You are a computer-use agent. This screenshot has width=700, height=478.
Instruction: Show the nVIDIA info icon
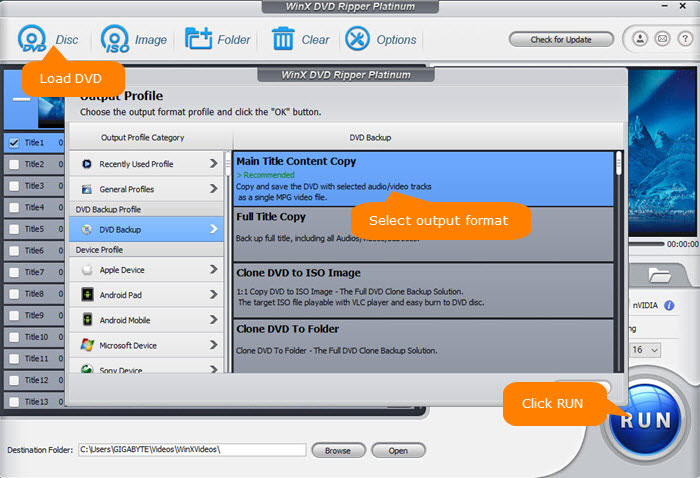click(x=669, y=305)
